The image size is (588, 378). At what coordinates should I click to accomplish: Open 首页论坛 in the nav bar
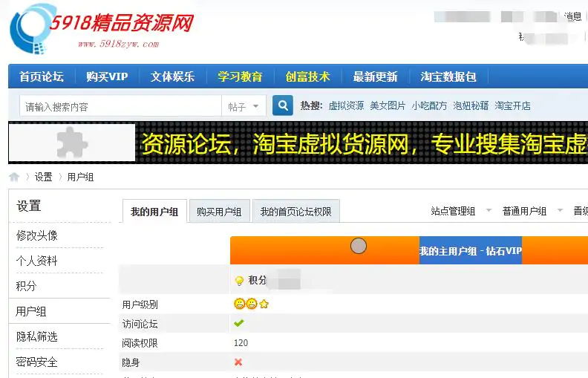click(42, 76)
